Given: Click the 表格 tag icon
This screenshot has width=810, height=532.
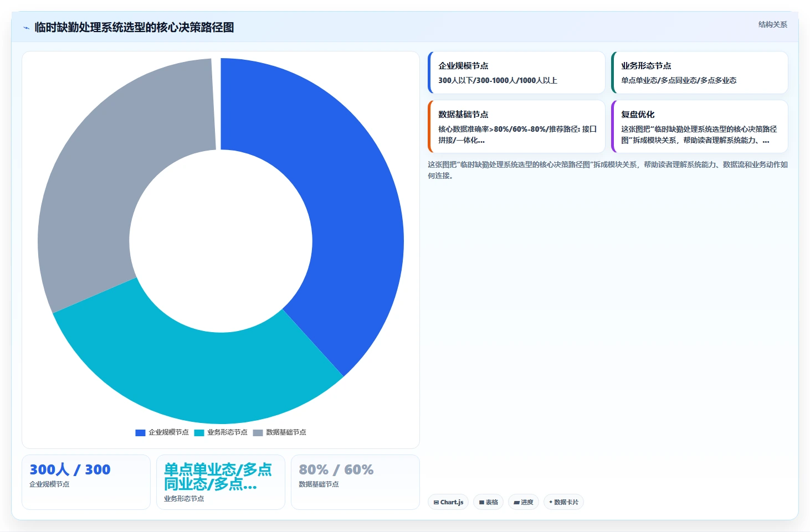Looking at the screenshot, I should tap(482, 503).
